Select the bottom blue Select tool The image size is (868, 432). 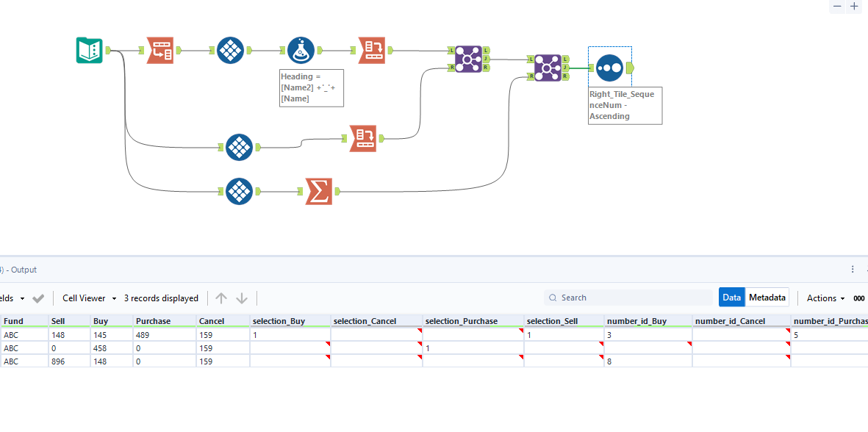(x=239, y=191)
